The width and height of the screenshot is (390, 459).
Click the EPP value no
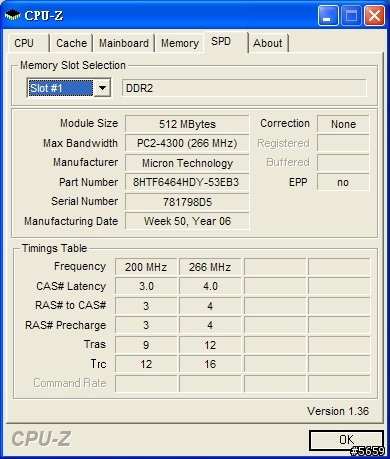click(x=343, y=182)
